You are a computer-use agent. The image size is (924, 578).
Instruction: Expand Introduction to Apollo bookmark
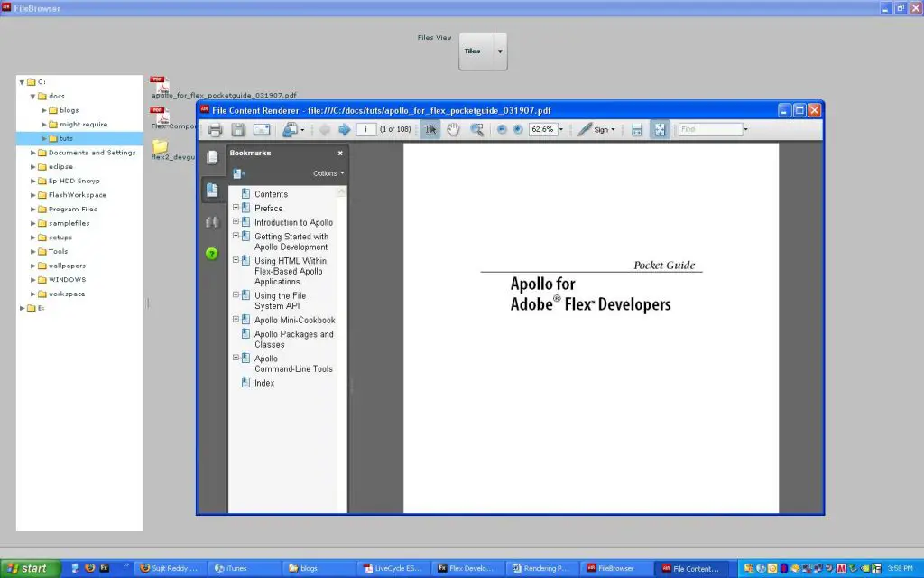236,222
